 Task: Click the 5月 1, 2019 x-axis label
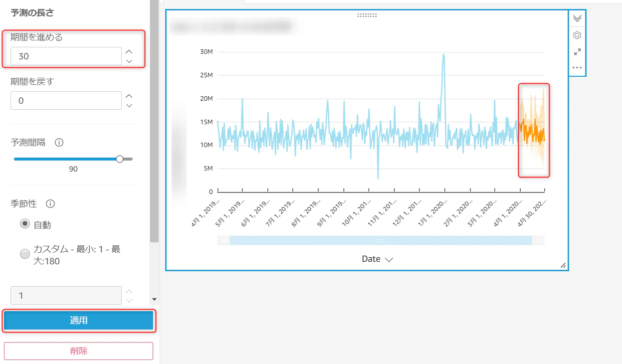230,214
